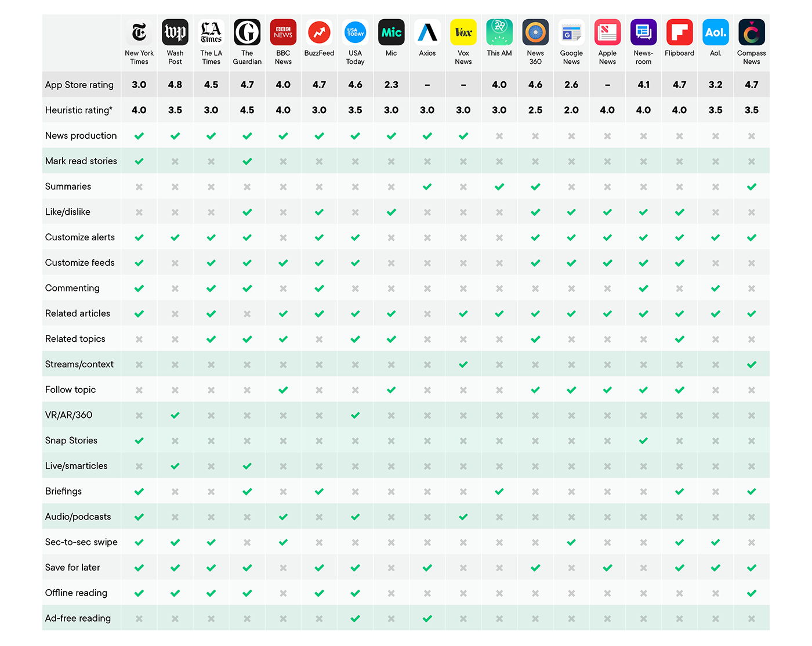Click Like/dislike check mark under Mic
Screen dimensions: 812x646
point(391,212)
